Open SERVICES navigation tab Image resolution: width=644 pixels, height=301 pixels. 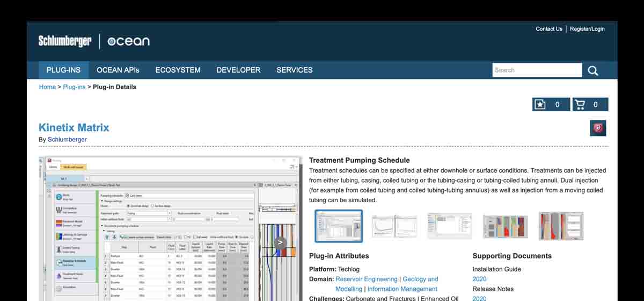point(295,70)
